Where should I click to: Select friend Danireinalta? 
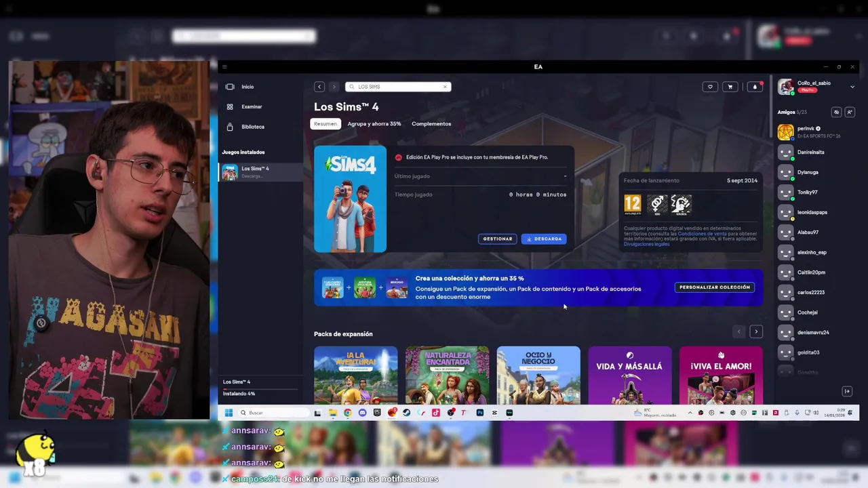pyautogui.click(x=815, y=152)
